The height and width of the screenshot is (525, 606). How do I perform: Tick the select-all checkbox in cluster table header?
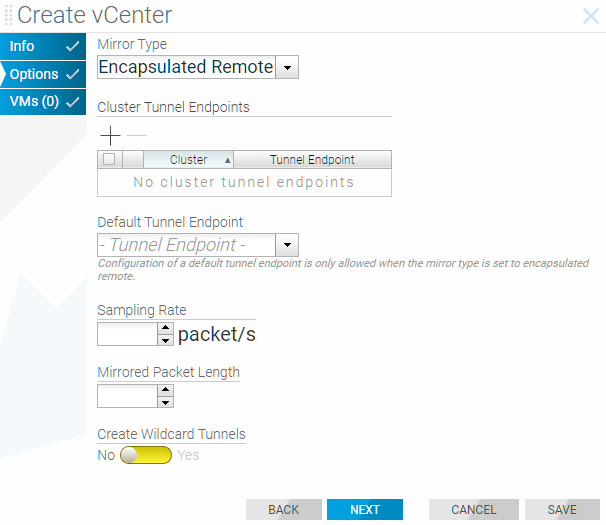coord(109,159)
